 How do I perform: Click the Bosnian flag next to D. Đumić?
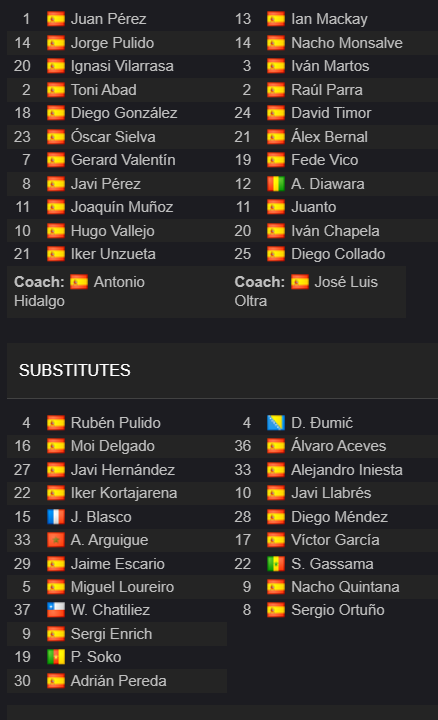(276, 422)
